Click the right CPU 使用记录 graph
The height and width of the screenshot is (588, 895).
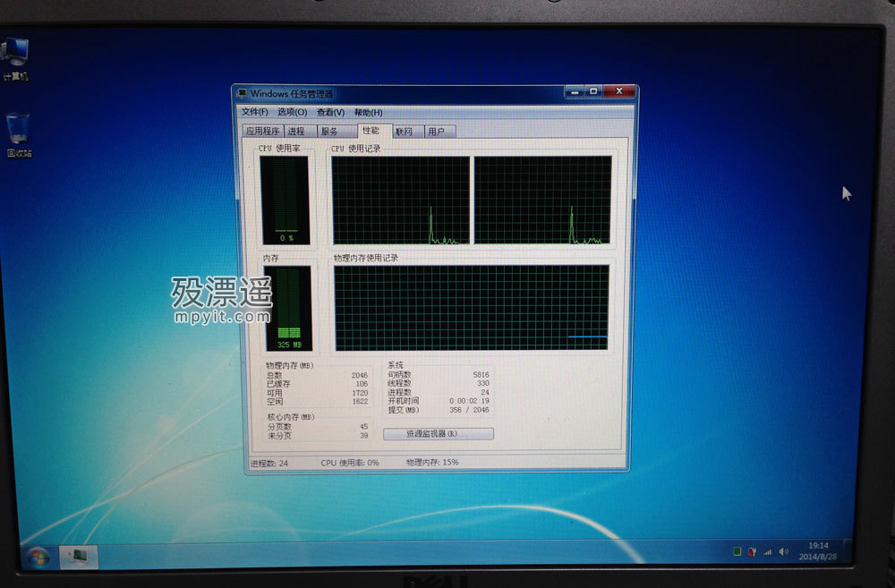point(542,200)
